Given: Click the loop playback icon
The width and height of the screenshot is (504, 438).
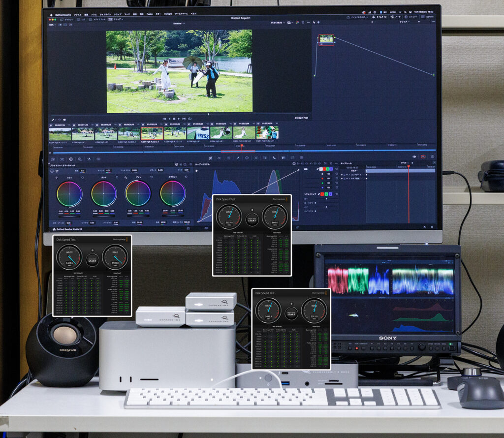Looking at the screenshot, I should tap(190, 119).
